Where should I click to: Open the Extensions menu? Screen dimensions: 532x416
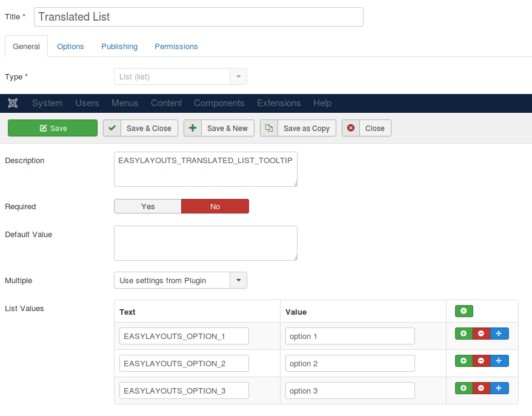(279, 103)
